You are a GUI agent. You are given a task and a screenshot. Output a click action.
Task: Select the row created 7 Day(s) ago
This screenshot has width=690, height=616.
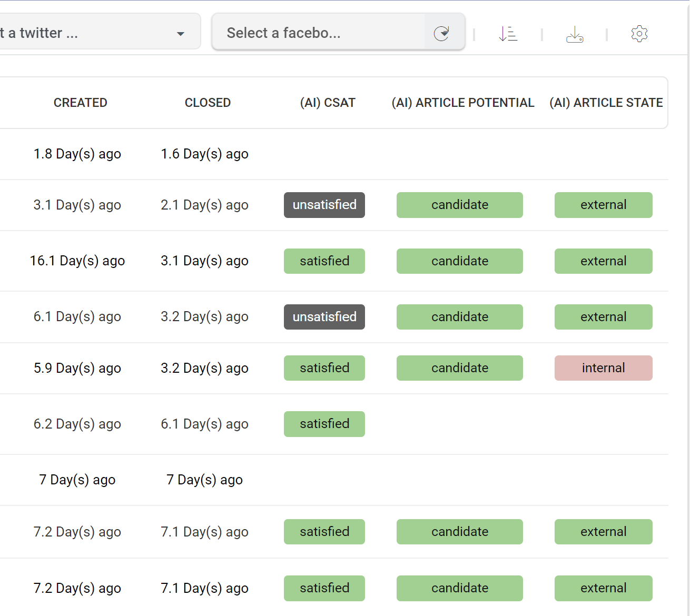[77, 480]
